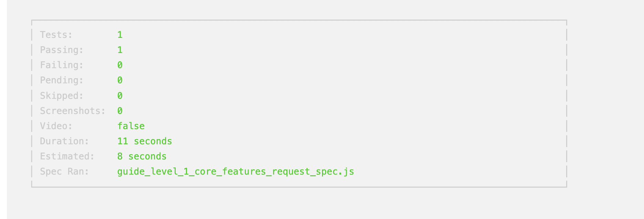Image resolution: width=644 pixels, height=219 pixels.
Task: Click the guide_level_1_core_features_request_spec.js filename
Action: click(236, 171)
